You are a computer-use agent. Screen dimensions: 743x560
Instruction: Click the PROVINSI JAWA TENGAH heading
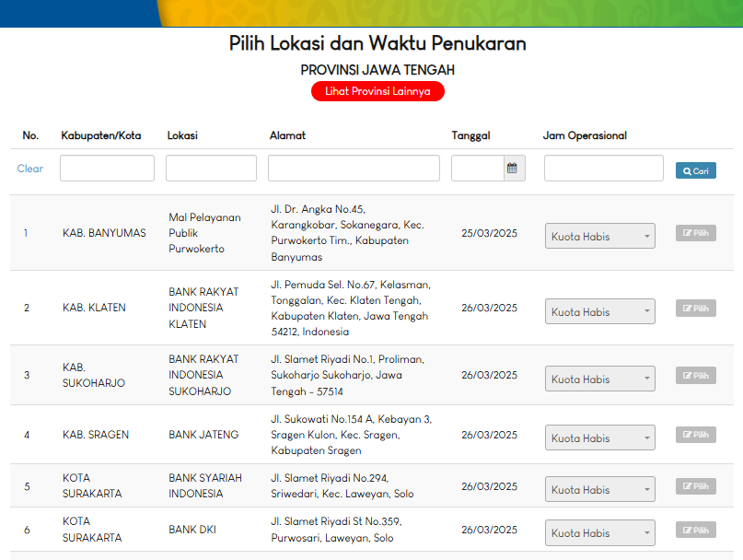tap(377, 70)
